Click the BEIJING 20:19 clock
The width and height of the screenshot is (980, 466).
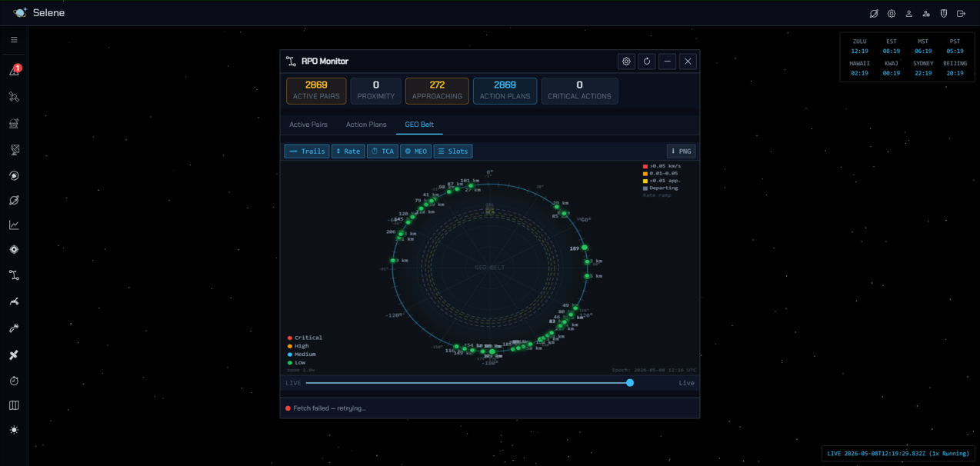tap(955, 68)
